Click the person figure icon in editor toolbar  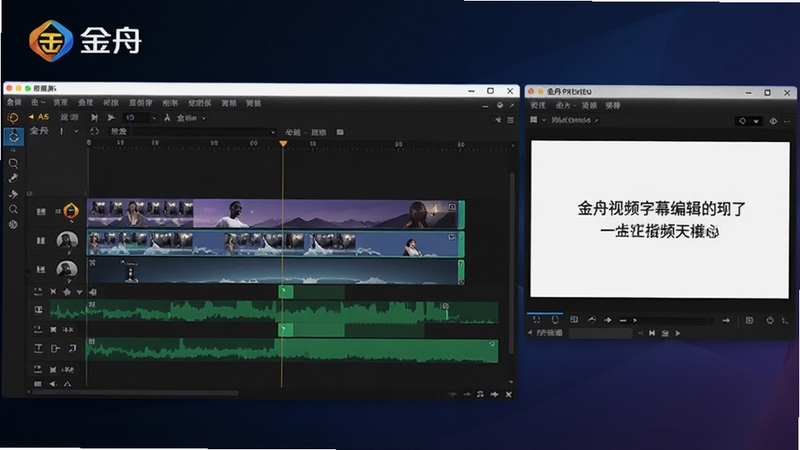(x=167, y=118)
